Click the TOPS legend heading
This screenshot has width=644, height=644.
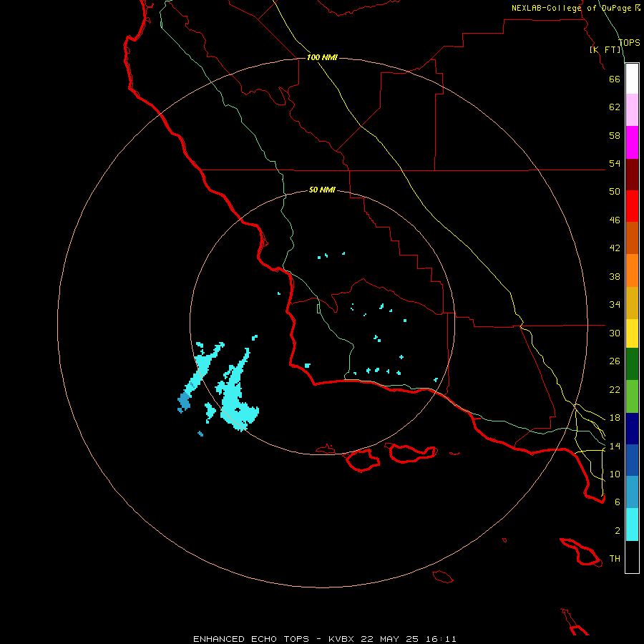tap(629, 42)
